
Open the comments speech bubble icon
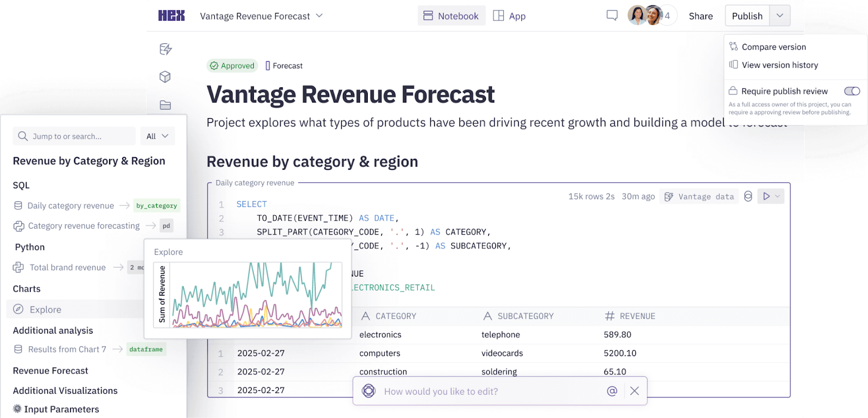pyautogui.click(x=612, y=15)
